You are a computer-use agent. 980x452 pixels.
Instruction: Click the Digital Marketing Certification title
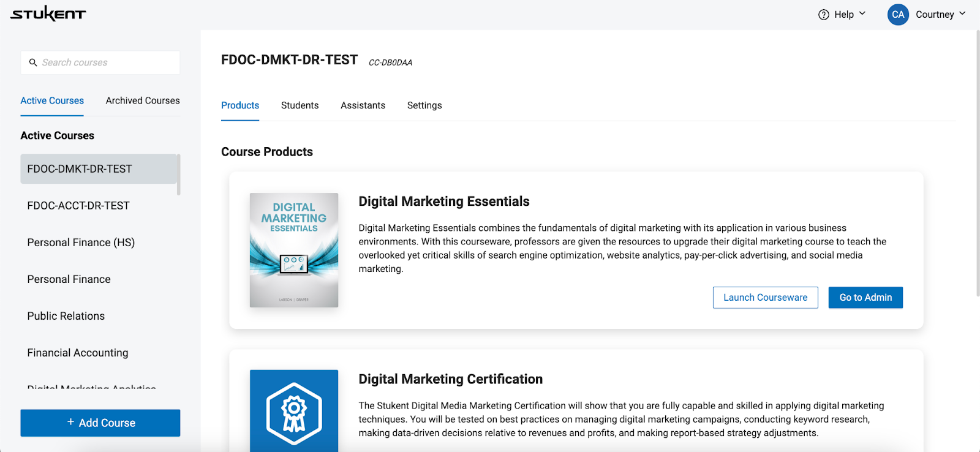click(x=451, y=379)
